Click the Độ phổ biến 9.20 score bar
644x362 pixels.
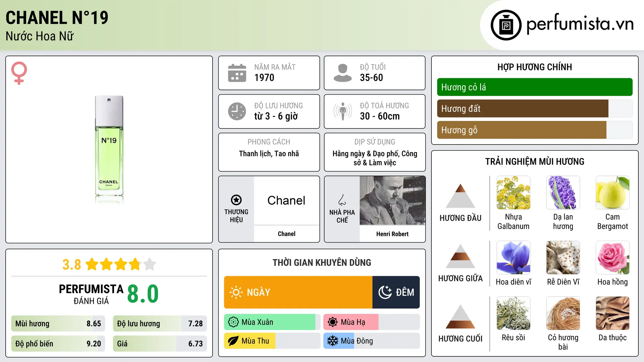click(x=58, y=344)
